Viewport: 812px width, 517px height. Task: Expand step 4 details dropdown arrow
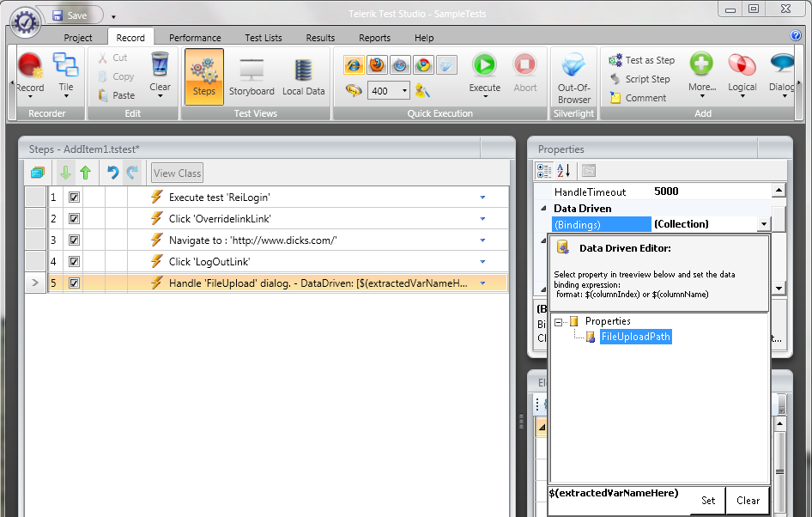pos(482,262)
